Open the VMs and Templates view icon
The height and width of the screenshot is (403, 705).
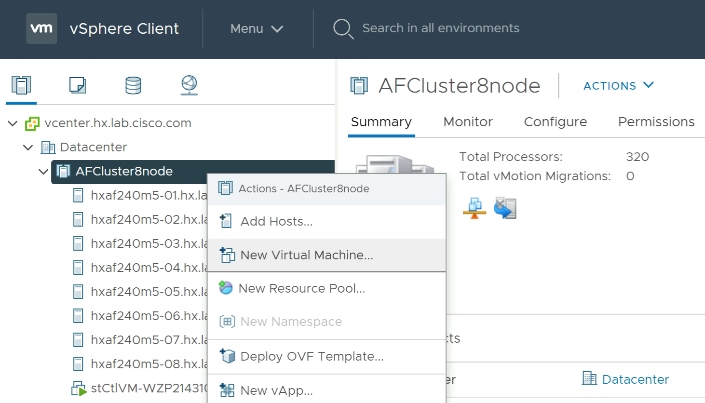click(77, 85)
